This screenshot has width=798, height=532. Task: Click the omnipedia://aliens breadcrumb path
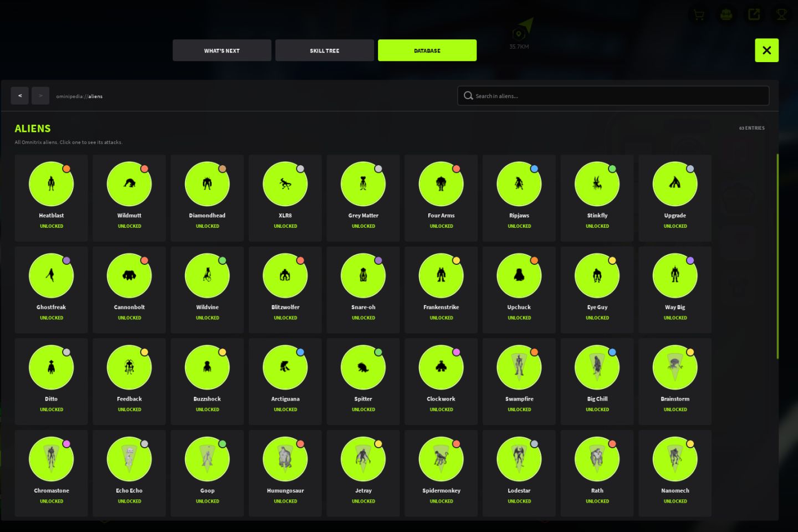coord(79,96)
